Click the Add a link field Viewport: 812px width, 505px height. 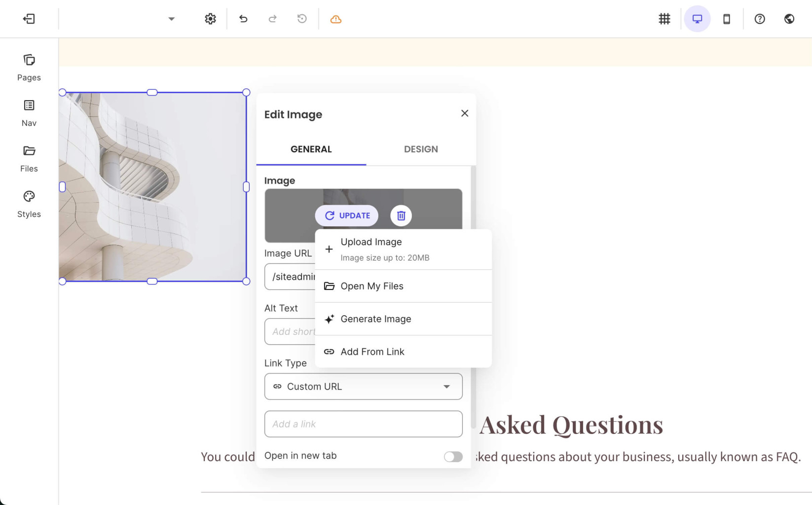tap(364, 424)
